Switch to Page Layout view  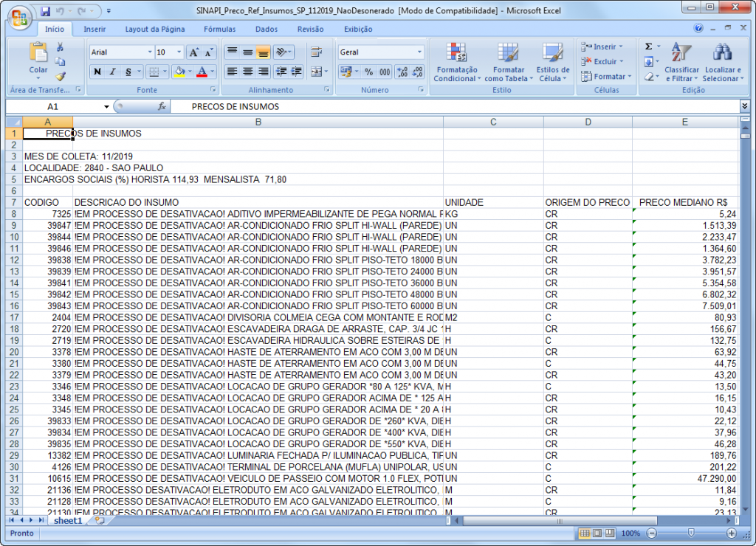(597, 533)
